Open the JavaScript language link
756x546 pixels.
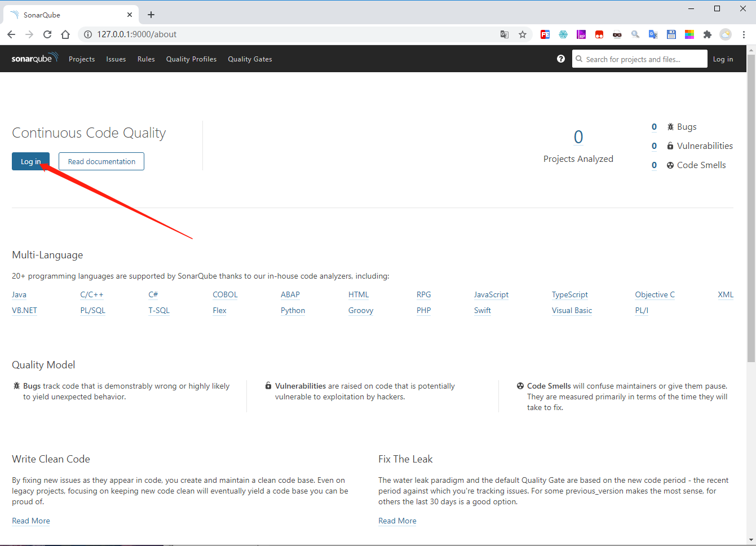click(491, 294)
